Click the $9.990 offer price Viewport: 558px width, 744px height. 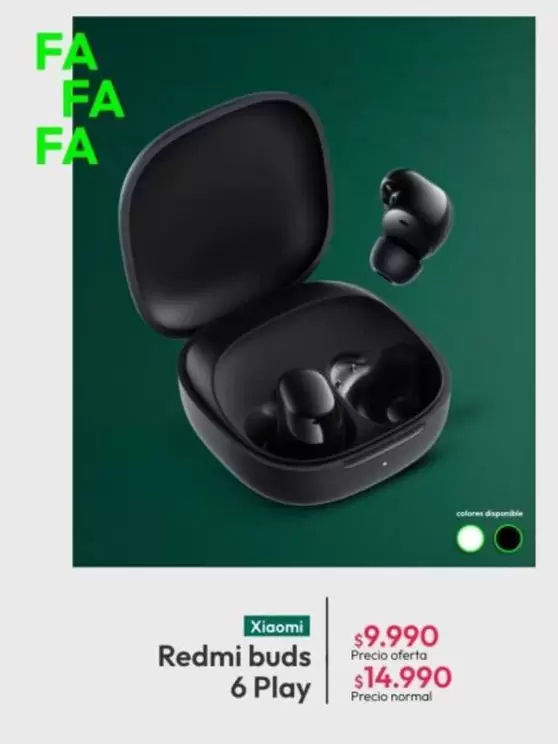[x=397, y=636]
